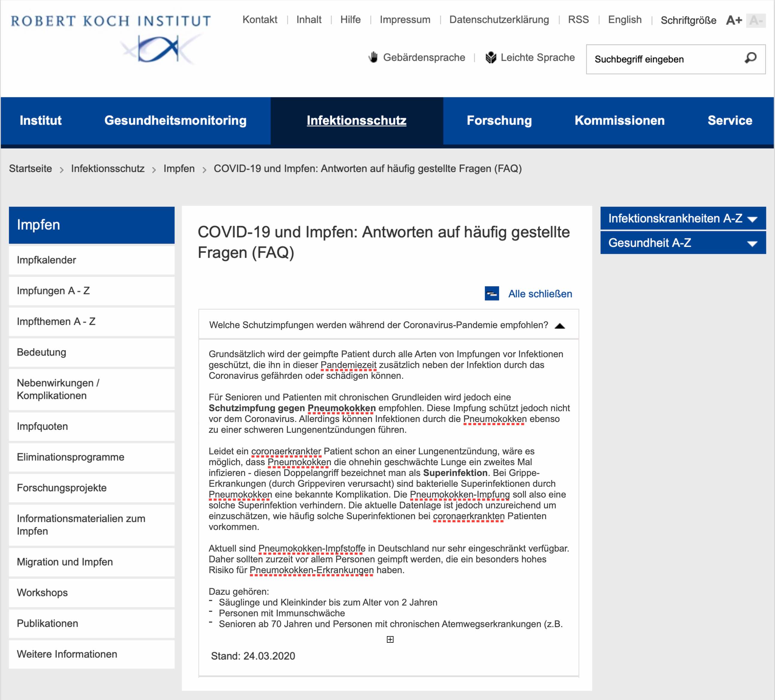Go to Impfen breadcrumb link
Viewport: 775px width, 700px height.
point(179,168)
